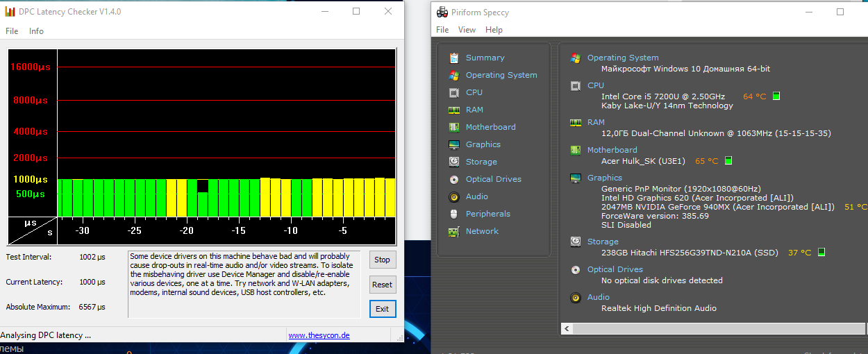The image size is (868, 354).
Task: Open the www.thesycon.de link
Action: (x=319, y=335)
